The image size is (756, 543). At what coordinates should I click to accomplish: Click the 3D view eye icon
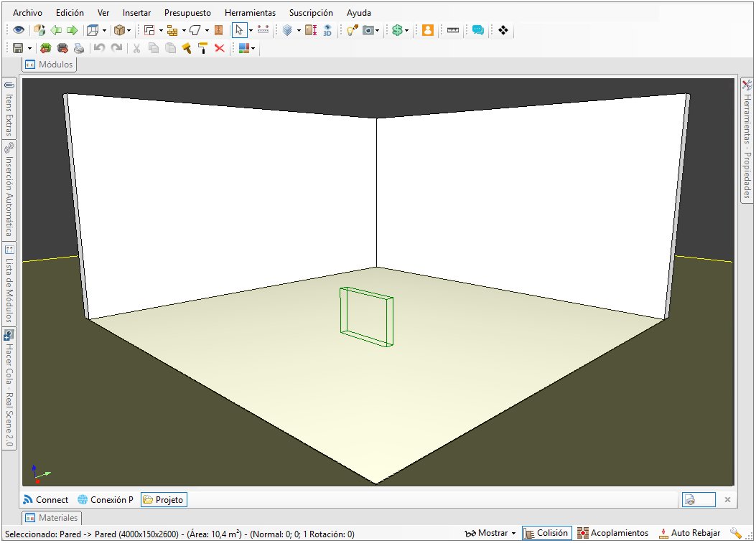[x=327, y=30]
